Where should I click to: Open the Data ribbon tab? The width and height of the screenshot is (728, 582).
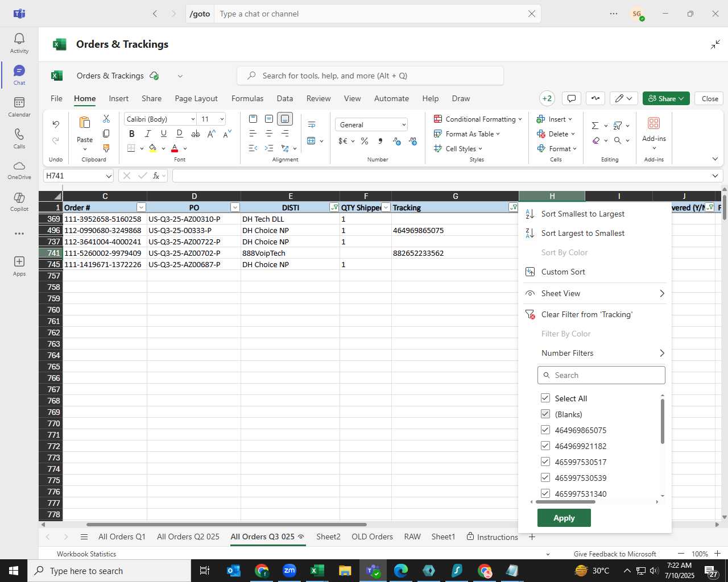click(285, 98)
